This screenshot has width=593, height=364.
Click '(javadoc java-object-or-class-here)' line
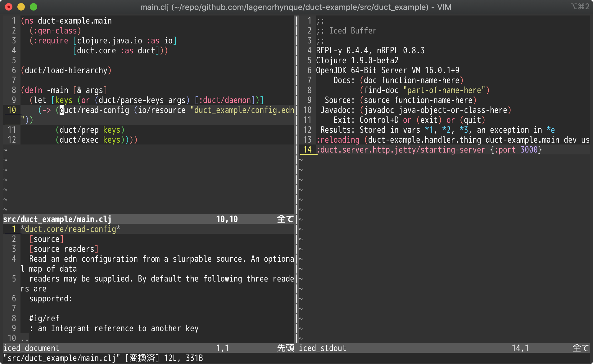click(436, 110)
